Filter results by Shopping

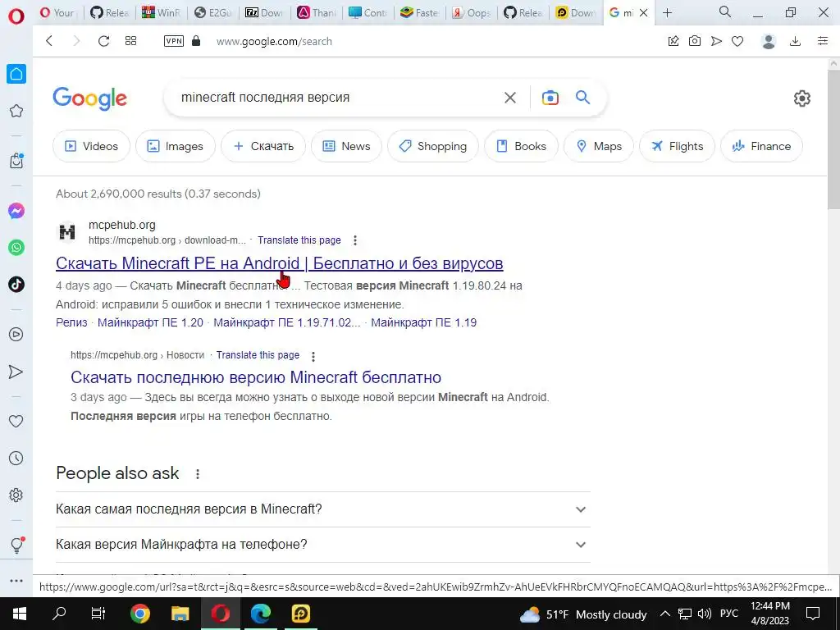[x=433, y=146]
